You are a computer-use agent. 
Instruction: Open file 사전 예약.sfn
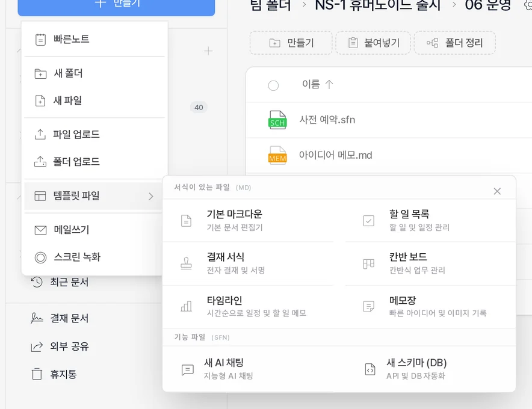pos(327,120)
